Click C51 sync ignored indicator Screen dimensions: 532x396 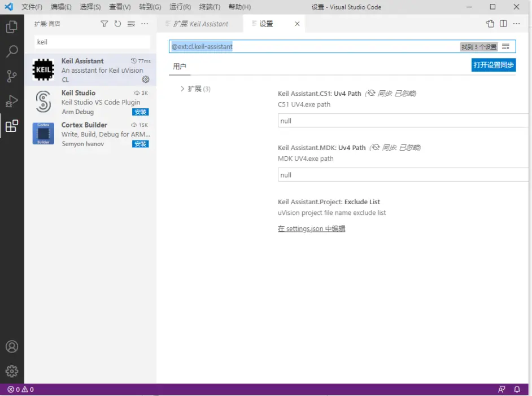click(x=391, y=94)
